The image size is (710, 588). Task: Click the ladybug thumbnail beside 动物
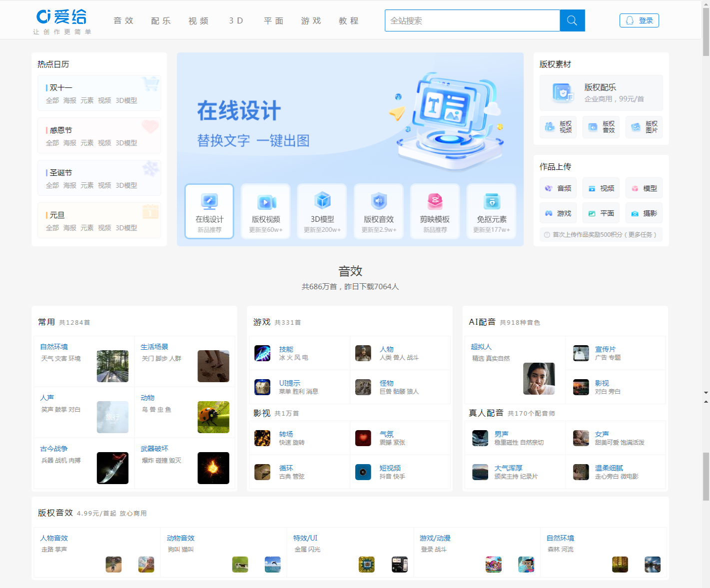[213, 417]
